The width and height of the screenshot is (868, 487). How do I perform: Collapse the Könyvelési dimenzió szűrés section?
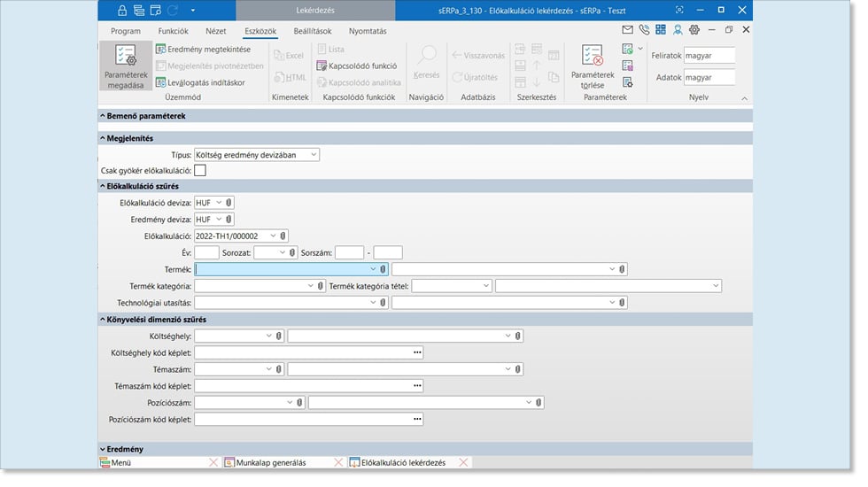(x=102, y=320)
